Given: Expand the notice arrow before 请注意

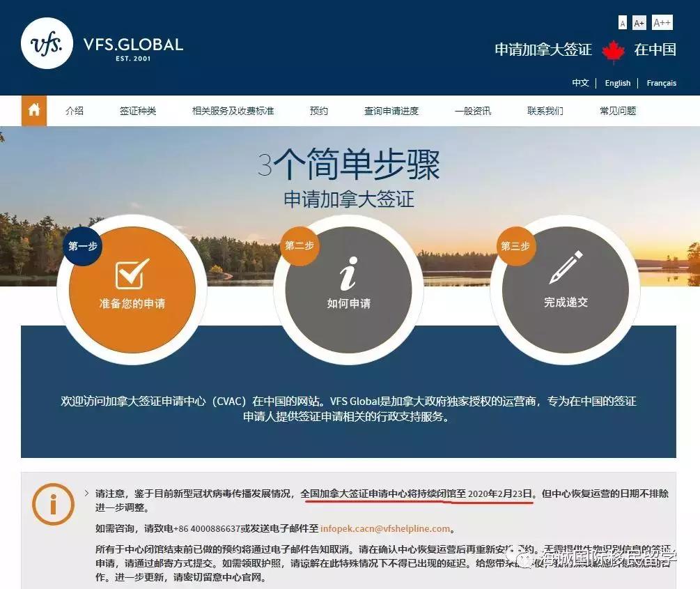Looking at the screenshot, I should tap(86, 494).
